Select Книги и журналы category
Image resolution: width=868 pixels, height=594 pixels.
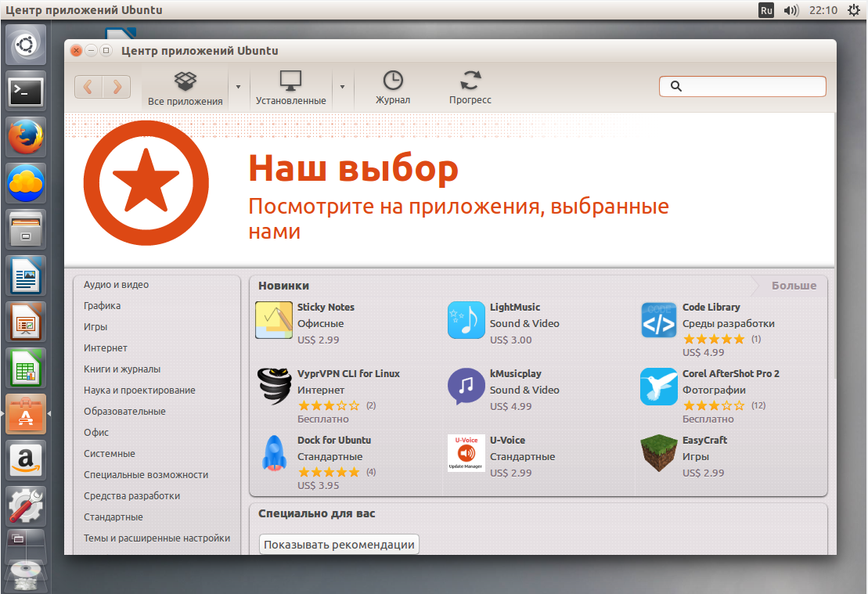(122, 369)
